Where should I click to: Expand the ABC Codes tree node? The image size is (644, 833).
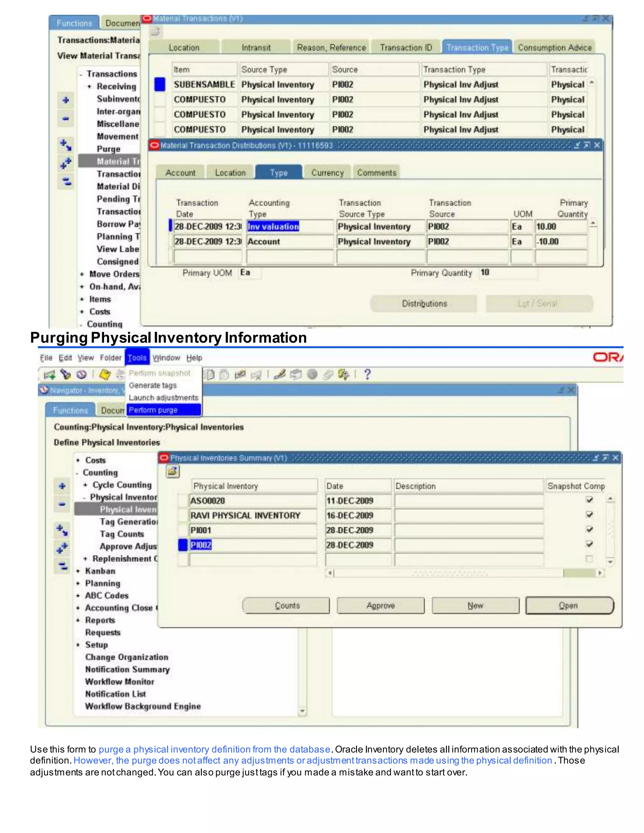pos(78,596)
